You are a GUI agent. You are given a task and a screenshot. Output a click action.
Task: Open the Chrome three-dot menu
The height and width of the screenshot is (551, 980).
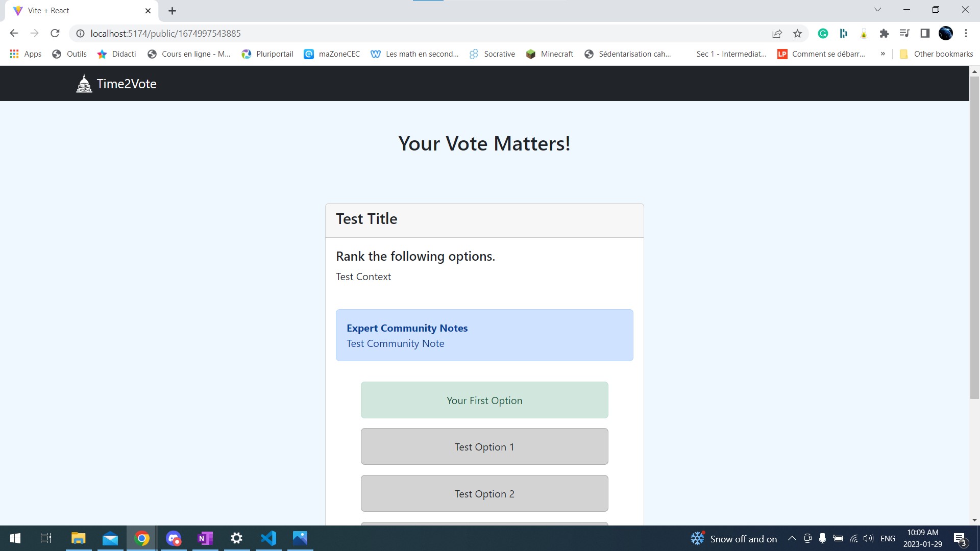click(x=966, y=34)
